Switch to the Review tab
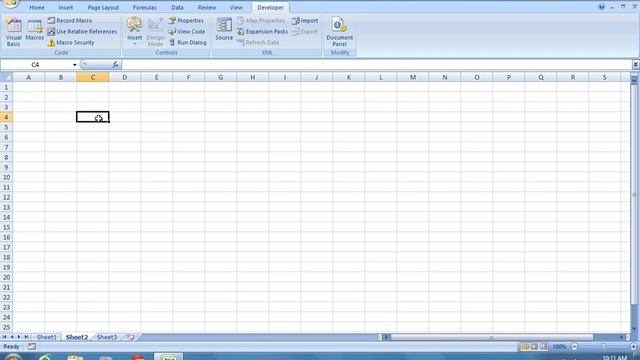640x360 pixels. pos(207,7)
